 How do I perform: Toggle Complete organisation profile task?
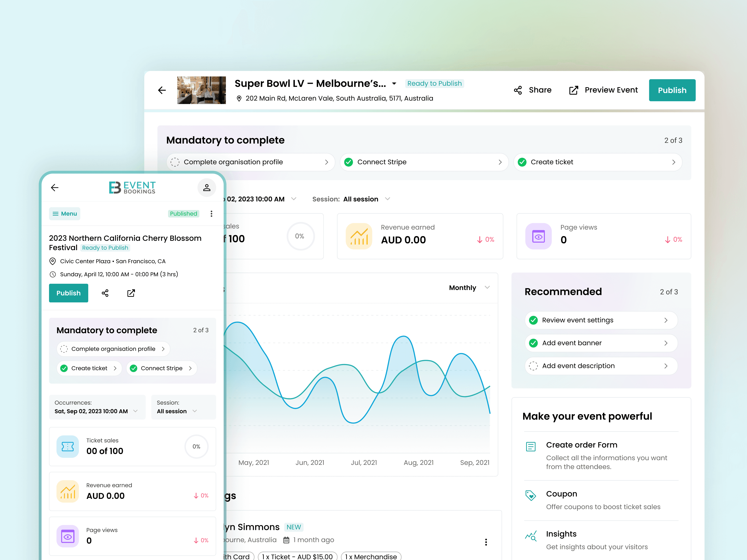pos(175,162)
